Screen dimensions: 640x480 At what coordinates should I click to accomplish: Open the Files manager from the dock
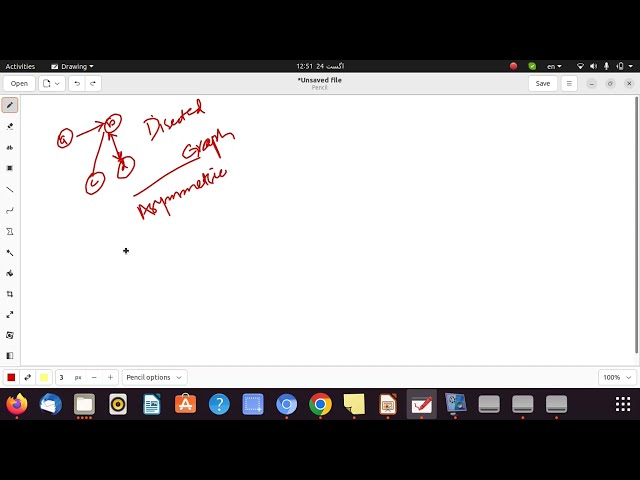pyautogui.click(x=84, y=404)
